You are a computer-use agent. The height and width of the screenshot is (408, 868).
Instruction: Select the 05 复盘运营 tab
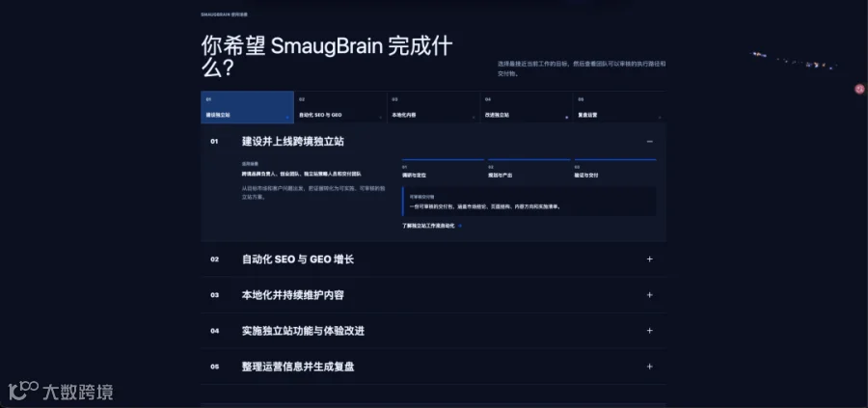619,107
